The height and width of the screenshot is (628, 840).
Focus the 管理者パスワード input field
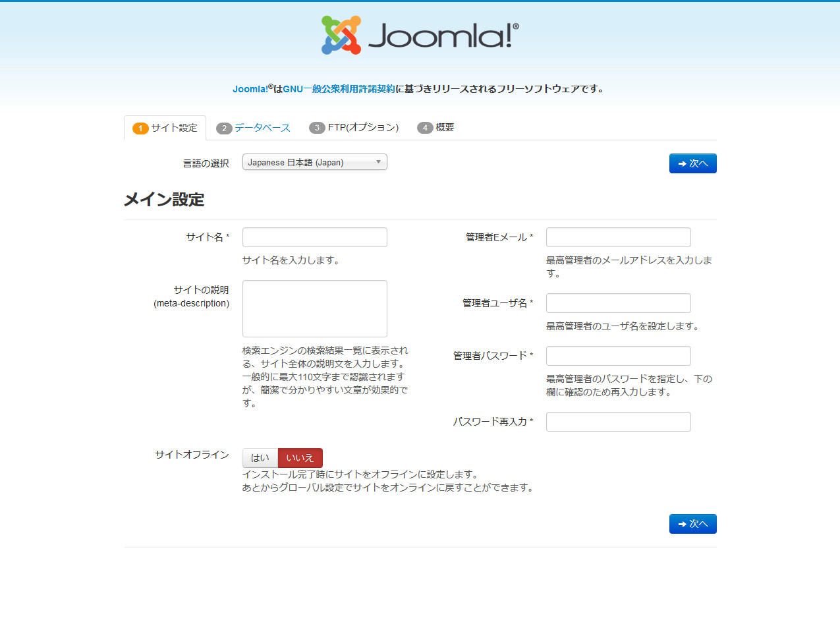tap(619, 356)
